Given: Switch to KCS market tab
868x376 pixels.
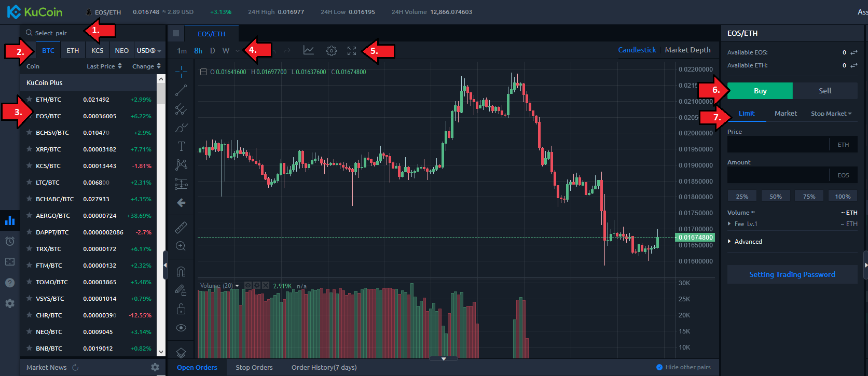Looking at the screenshot, I should [x=97, y=50].
